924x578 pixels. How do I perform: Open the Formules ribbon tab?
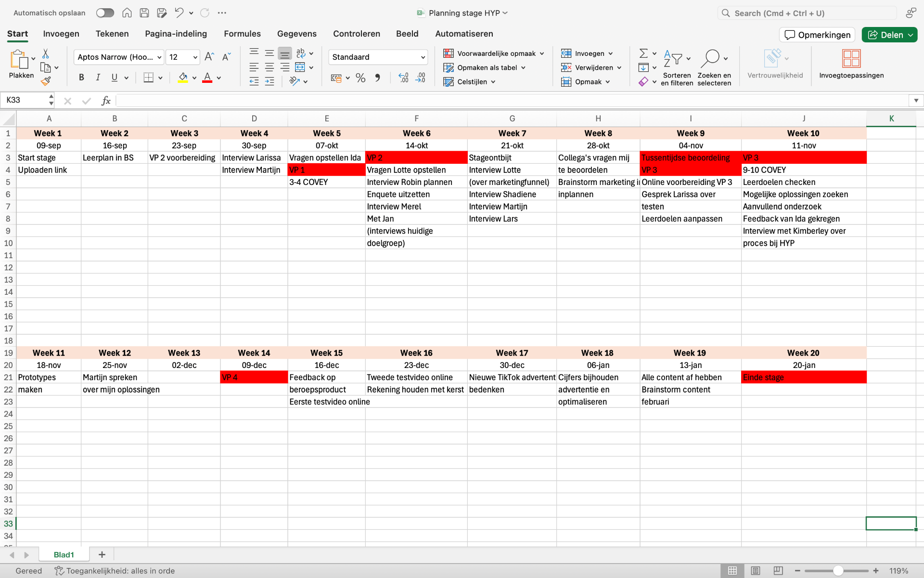pyautogui.click(x=242, y=34)
